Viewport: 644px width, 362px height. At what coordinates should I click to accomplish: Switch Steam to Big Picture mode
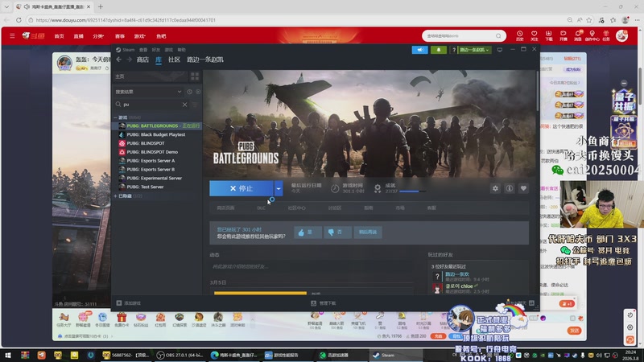(500, 50)
